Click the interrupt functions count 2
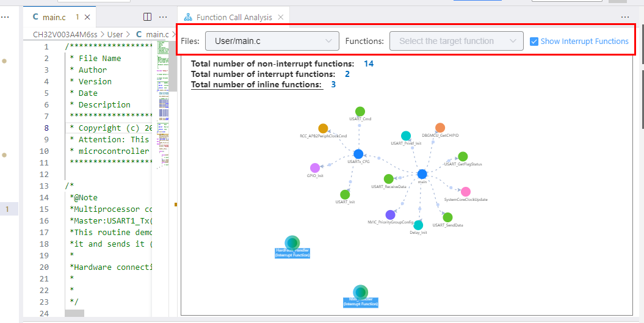This screenshot has width=644, height=323. (x=347, y=74)
